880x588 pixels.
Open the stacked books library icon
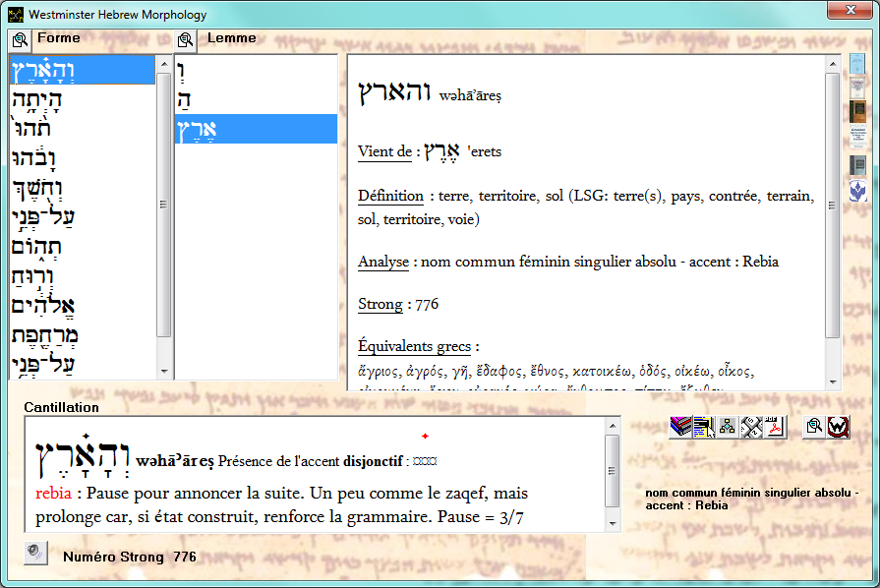click(x=680, y=427)
